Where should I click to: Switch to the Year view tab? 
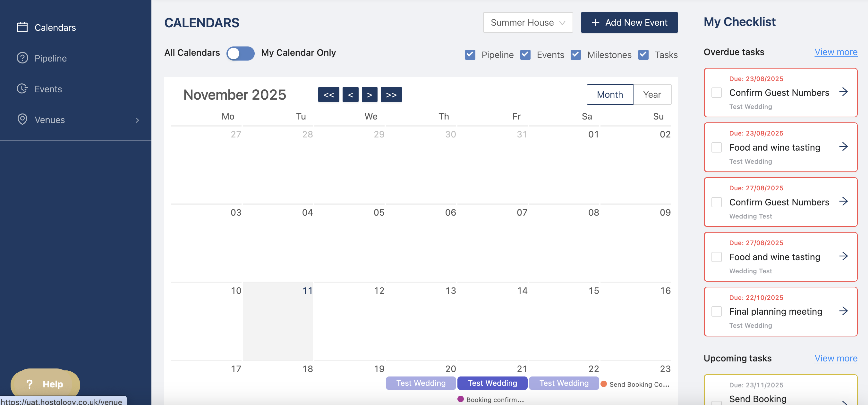click(x=652, y=95)
